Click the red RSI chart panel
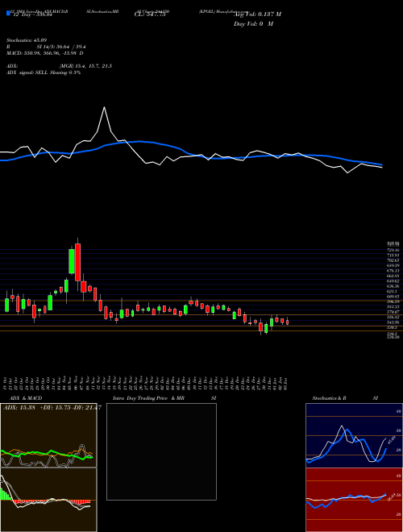This screenshot has height=532, width=403. pyautogui.click(x=354, y=500)
